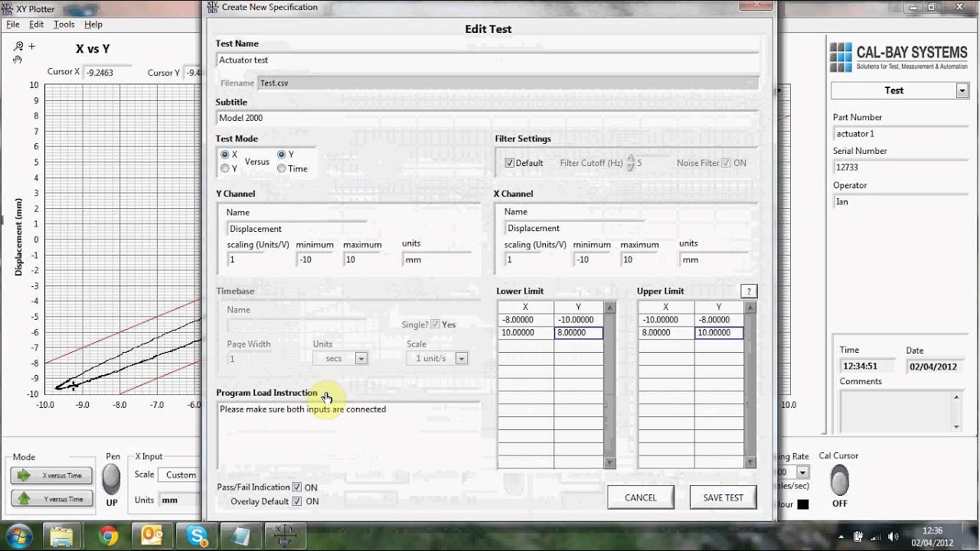The image size is (980, 551).
Task: Select the crosshair cursor tool above the plot
Action: click(31, 46)
